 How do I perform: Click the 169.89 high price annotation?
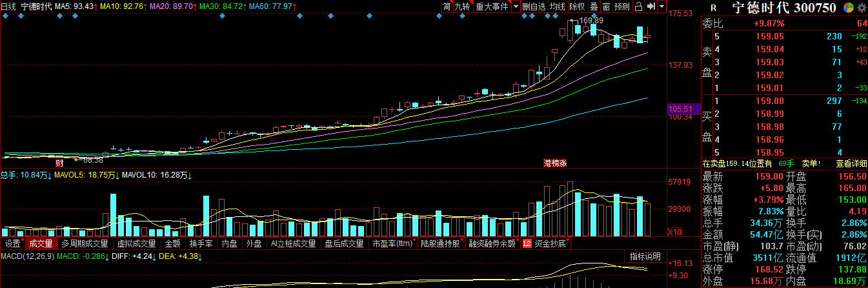click(x=590, y=21)
